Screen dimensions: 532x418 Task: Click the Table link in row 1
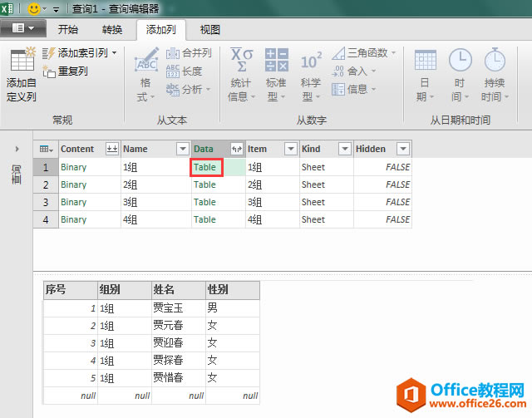205,167
